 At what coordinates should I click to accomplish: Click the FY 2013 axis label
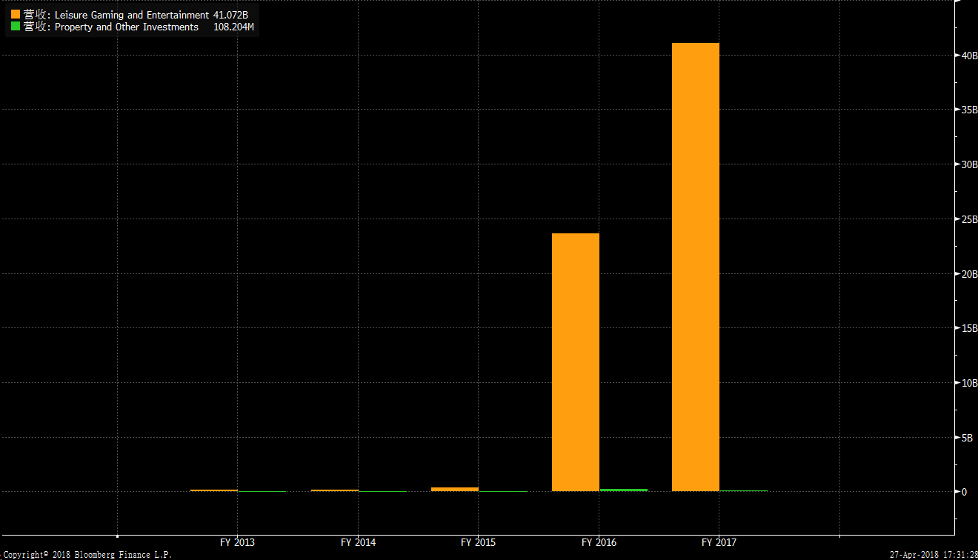coord(238,542)
